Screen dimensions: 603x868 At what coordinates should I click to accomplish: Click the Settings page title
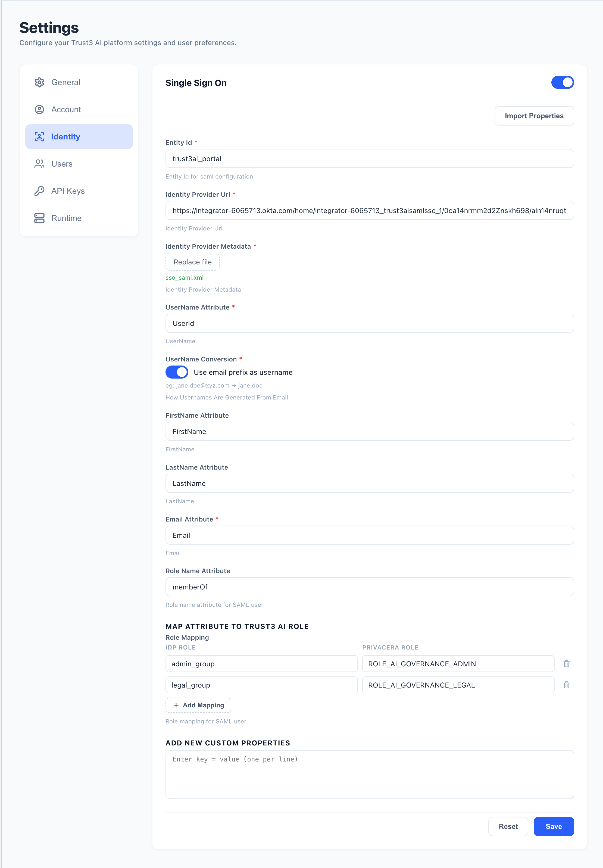[x=49, y=28]
